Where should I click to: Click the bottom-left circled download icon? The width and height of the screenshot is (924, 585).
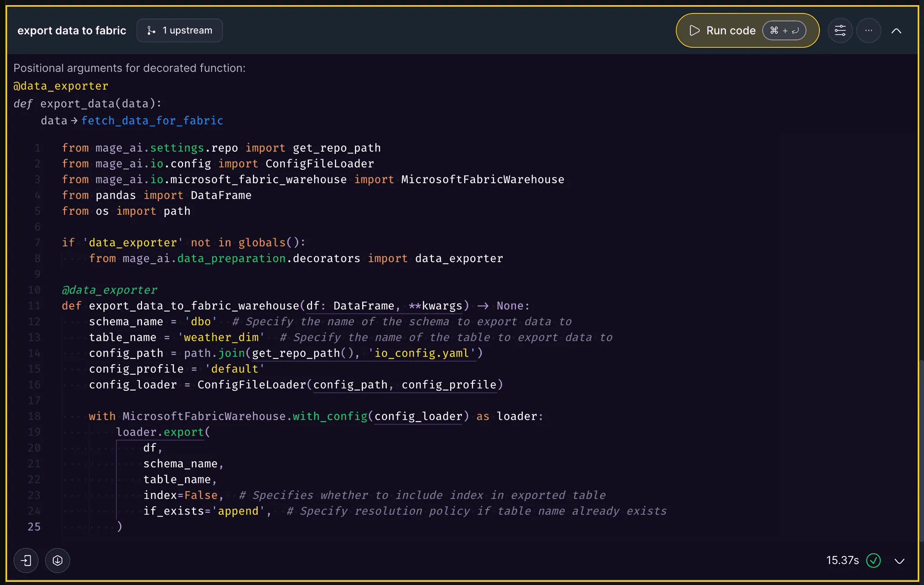click(x=57, y=560)
